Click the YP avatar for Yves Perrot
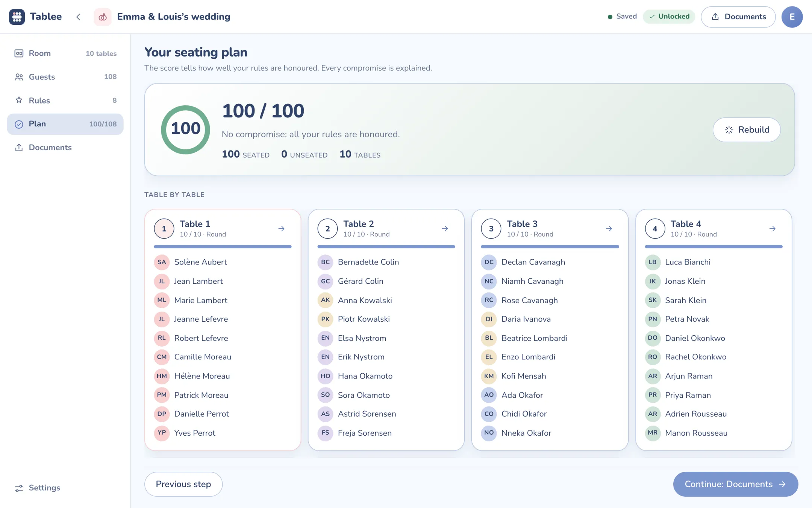The image size is (812, 508). (162, 433)
